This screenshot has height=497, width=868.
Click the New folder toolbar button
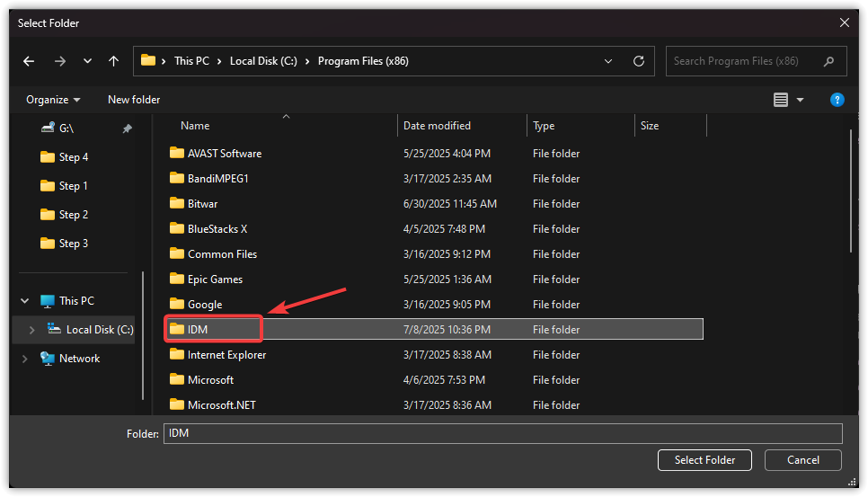(134, 100)
